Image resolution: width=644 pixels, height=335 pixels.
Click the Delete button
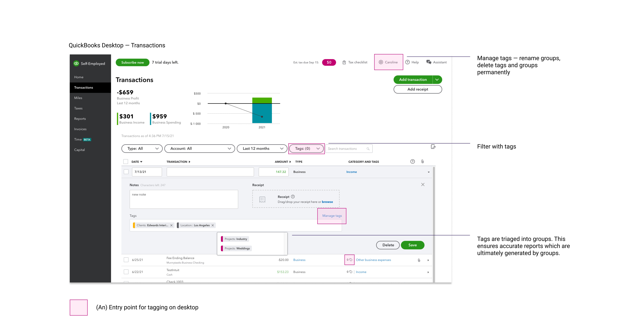point(388,245)
